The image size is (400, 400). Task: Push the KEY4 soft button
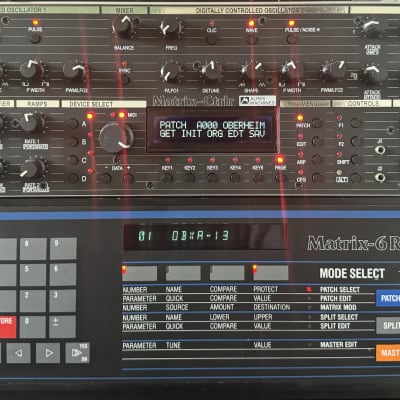[235, 178]
